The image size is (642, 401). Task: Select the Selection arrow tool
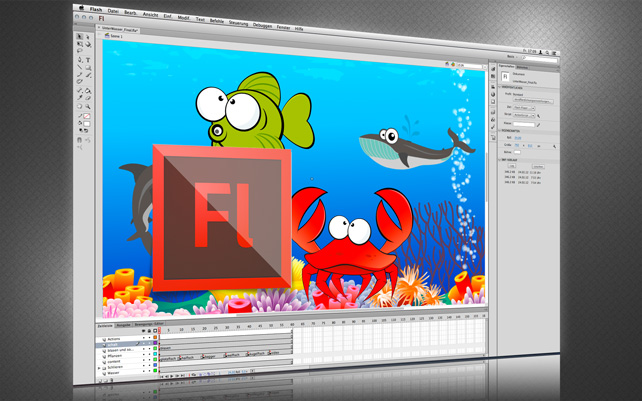tap(79, 37)
